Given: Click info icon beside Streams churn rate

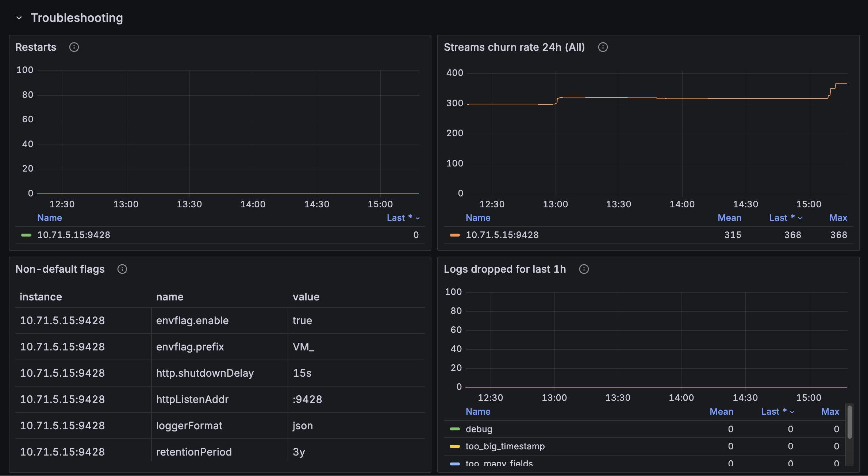Looking at the screenshot, I should [603, 47].
